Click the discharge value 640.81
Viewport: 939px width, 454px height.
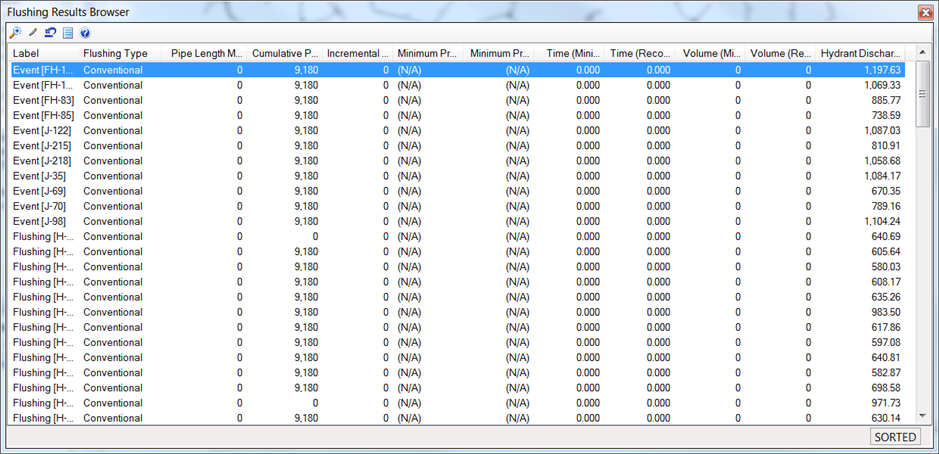point(886,358)
